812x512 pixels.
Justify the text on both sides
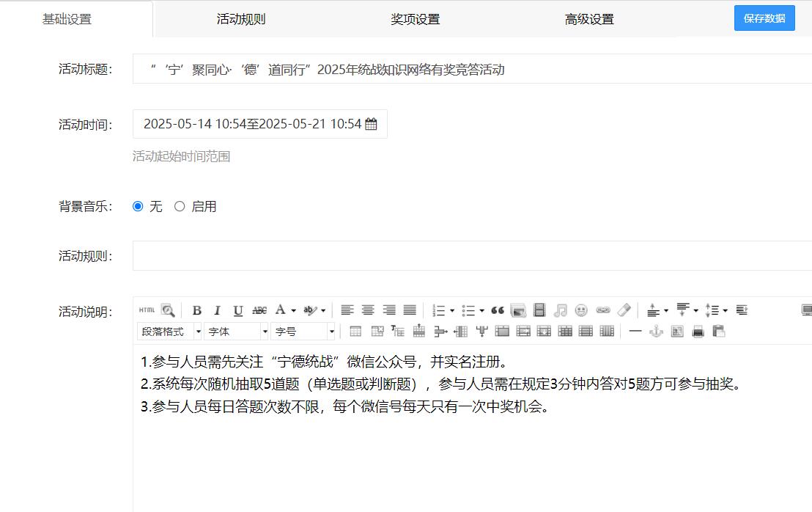coord(410,310)
